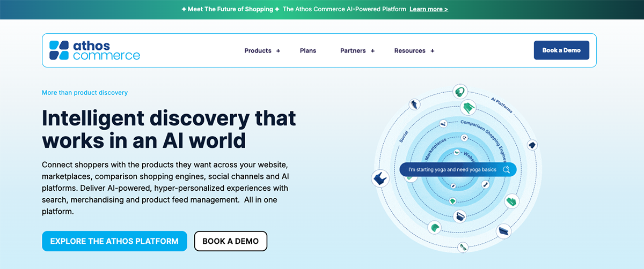Viewport: 644px width, 269px height.
Task: Click Explore the Athos Platform button
Action: point(114,241)
